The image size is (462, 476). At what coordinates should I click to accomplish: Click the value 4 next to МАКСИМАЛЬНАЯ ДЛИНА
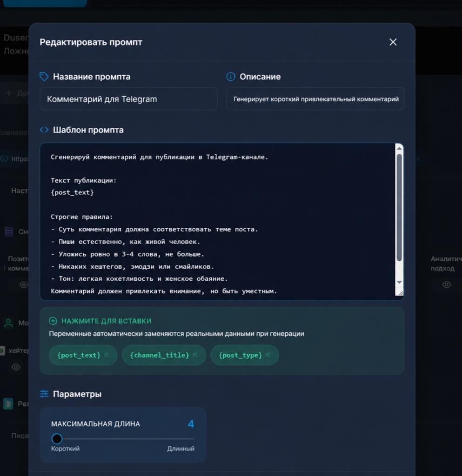pos(191,424)
